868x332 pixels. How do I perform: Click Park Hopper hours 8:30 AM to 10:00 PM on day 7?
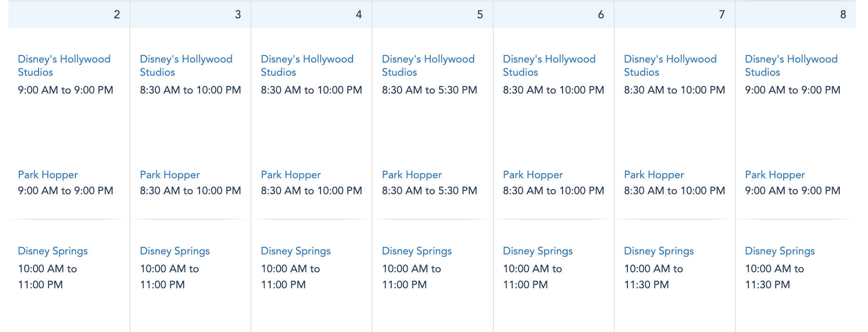674,190
